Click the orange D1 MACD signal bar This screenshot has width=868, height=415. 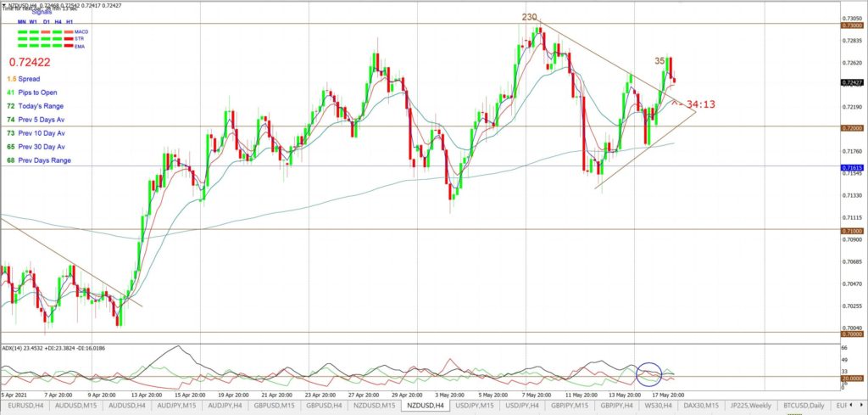pyautogui.click(x=46, y=32)
